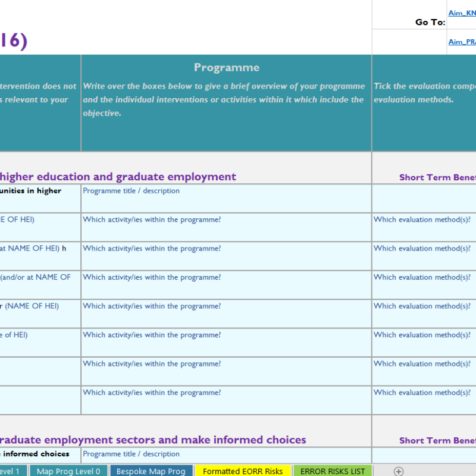
Task: Click evaluation method cell in 'at NAME OF HEI) h' row
Action: (x=424, y=256)
